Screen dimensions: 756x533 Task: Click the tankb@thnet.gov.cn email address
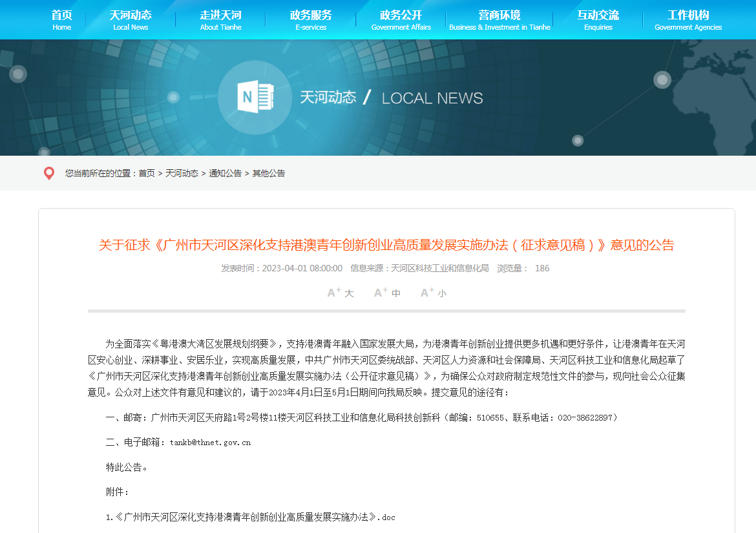[210, 443]
